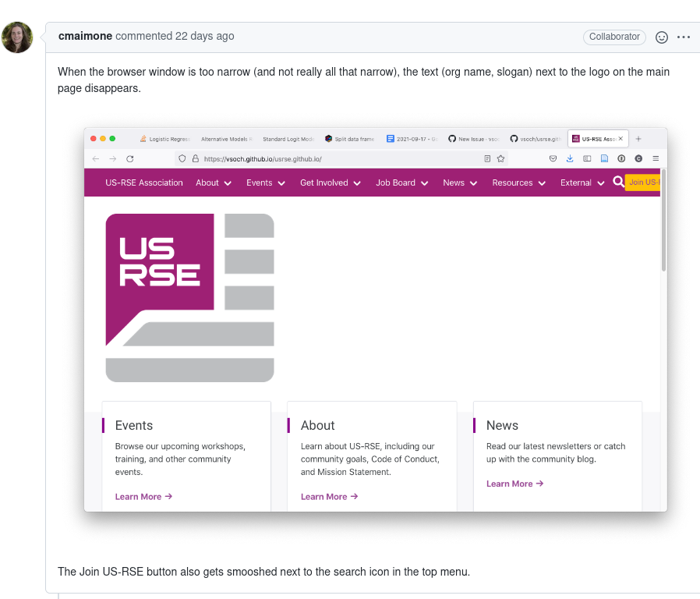Viewport: 700px width, 599px height.
Task: Expand the Events navbar dropdown chevron
Action: tap(281, 183)
